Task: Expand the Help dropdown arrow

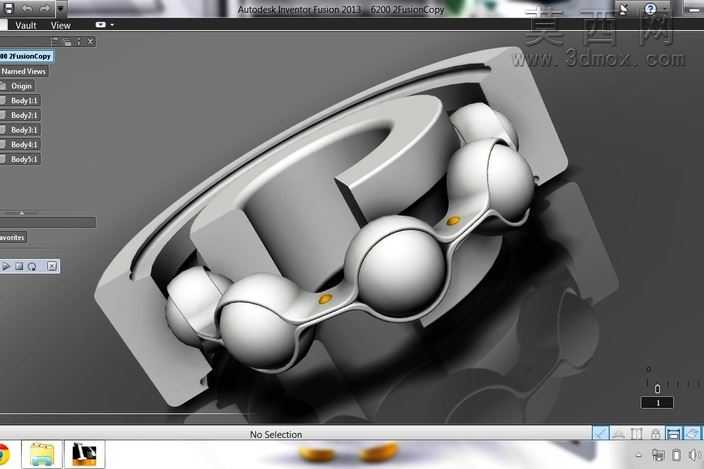Action: (x=664, y=9)
